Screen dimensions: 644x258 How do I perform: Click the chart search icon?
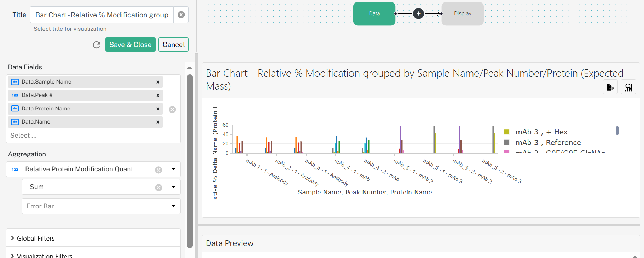point(628,87)
